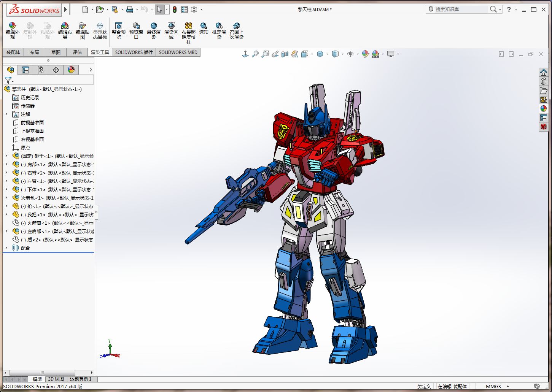Open the Apply Scene dropdown arrow
552x392 pixels.
[383, 54]
